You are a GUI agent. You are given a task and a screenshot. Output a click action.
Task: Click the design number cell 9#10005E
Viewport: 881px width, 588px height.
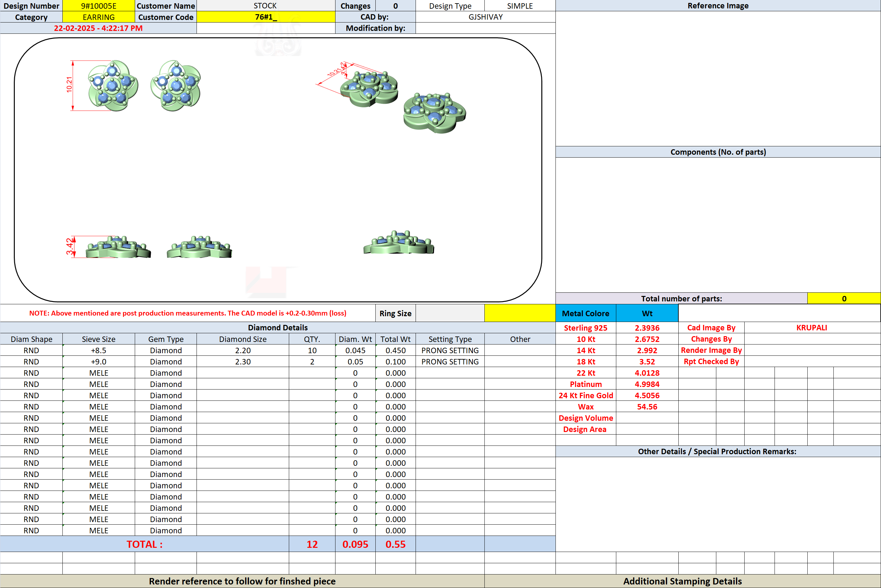coord(99,5)
